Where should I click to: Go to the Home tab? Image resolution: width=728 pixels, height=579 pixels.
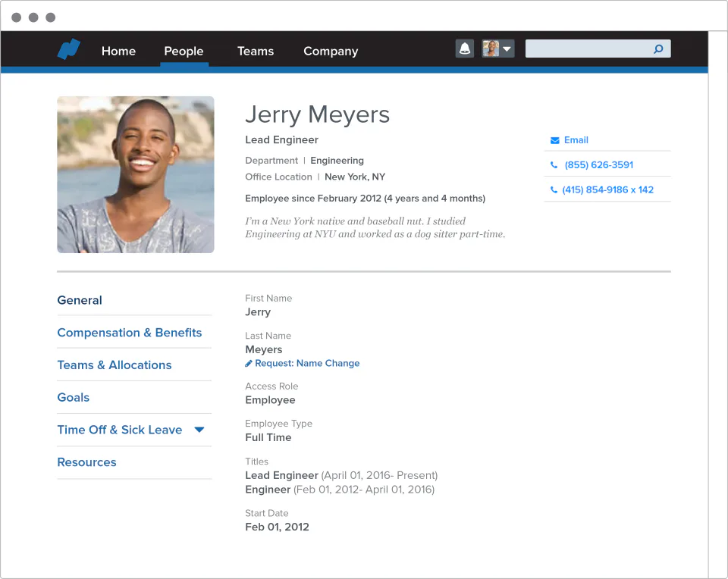click(x=118, y=52)
